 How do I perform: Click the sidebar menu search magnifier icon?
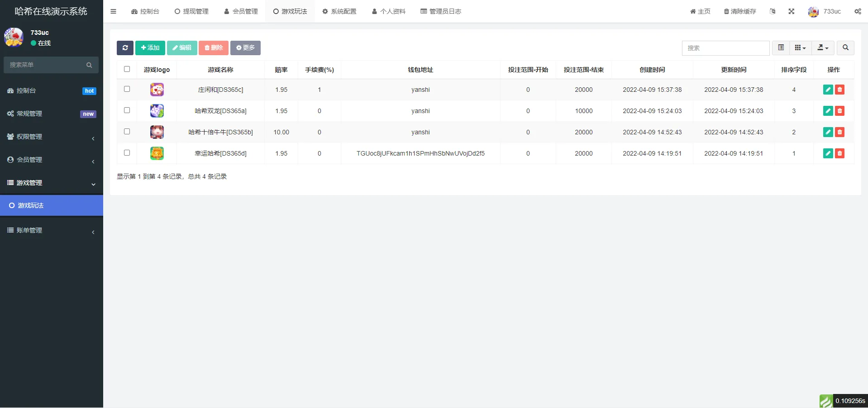click(x=89, y=65)
